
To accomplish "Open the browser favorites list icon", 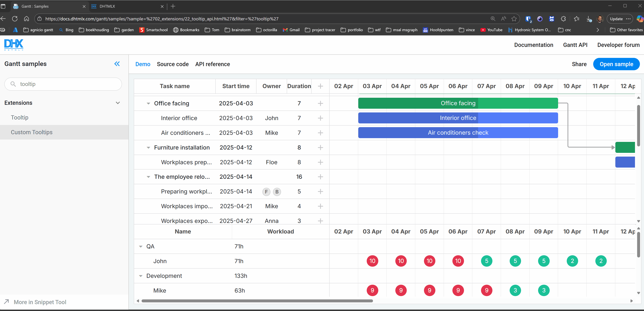I will click(x=577, y=19).
